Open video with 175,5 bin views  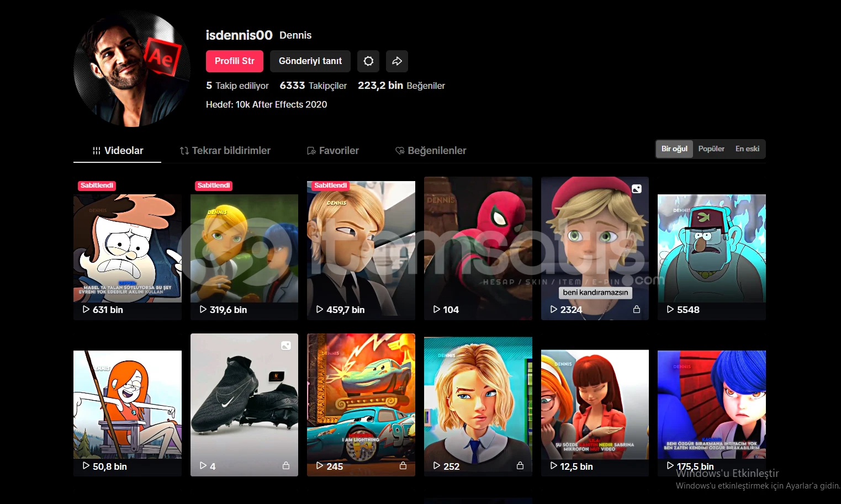click(x=712, y=405)
